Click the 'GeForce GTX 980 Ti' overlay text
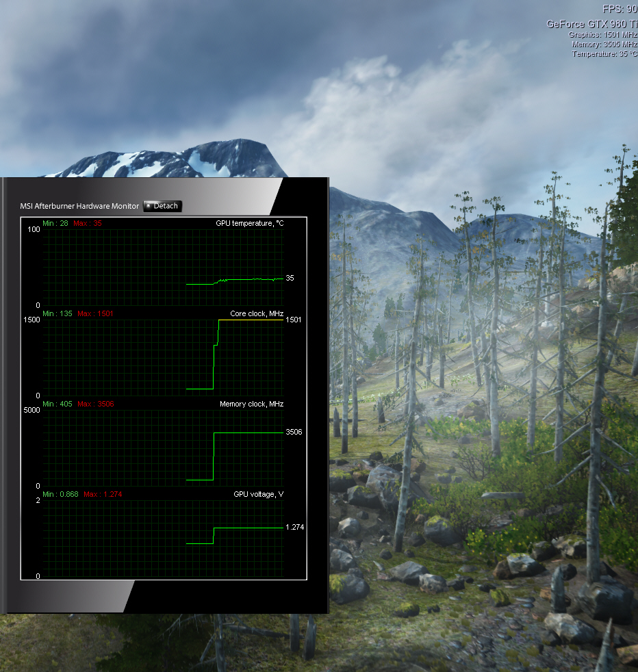This screenshot has height=672, width=638. click(592, 24)
